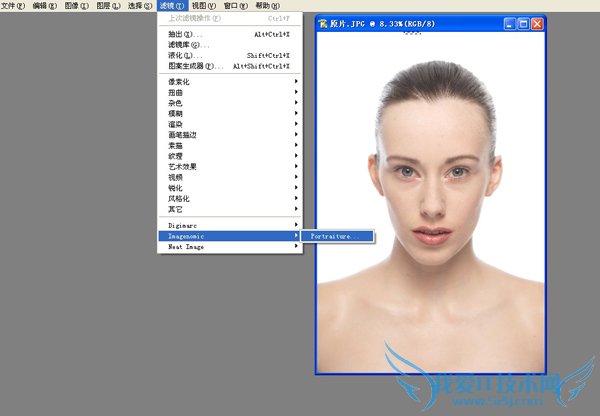This screenshot has width=600, height=416.
Task: Launch the 液化(L)... liquify filter
Action: point(230,55)
